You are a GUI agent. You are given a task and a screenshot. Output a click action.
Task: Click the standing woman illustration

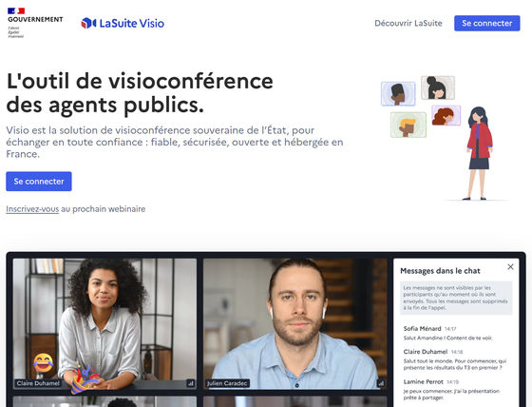(479, 153)
